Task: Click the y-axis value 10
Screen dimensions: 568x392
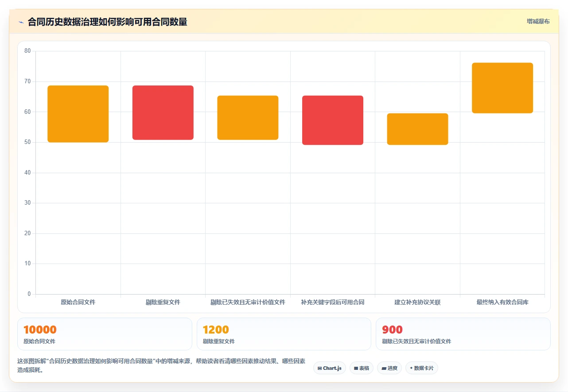Action: click(27, 264)
